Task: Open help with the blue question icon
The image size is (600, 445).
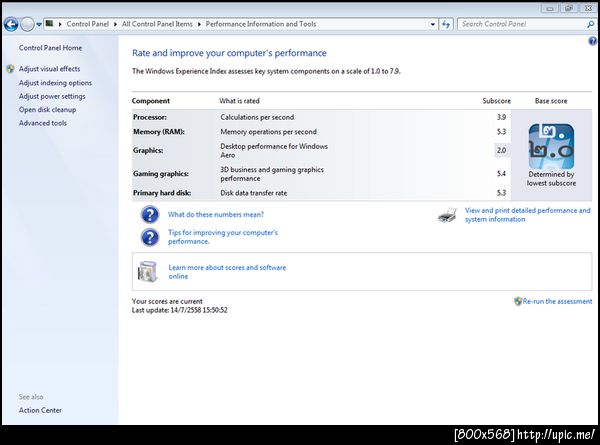Action: point(592,41)
